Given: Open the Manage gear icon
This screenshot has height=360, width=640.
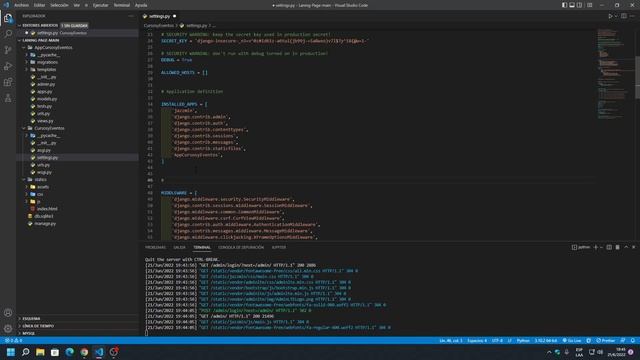Looking at the screenshot, I should 8,329.
